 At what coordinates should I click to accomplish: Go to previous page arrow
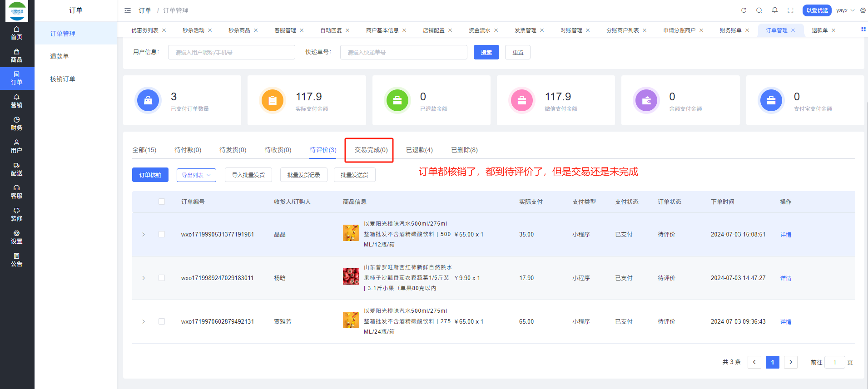tap(754, 362)
